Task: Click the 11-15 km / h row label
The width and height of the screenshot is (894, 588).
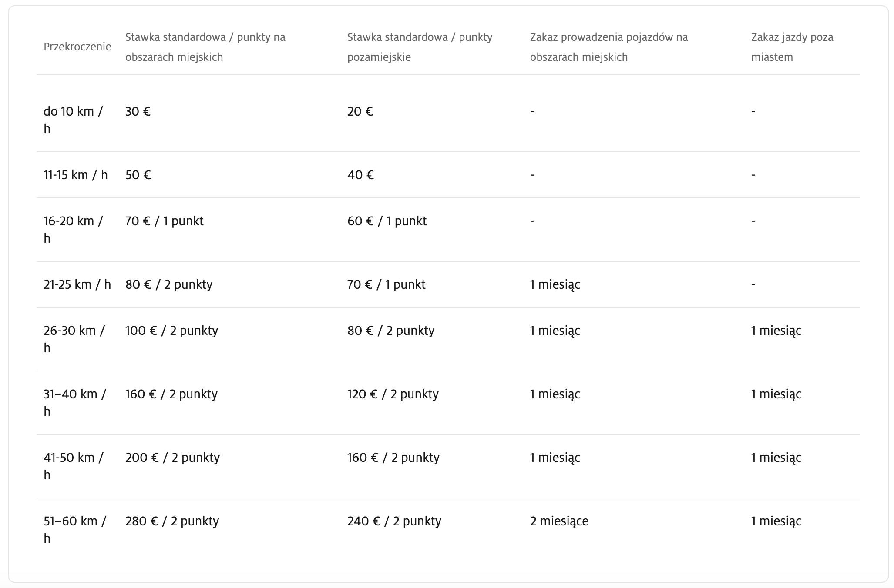Action: [75, 175]
